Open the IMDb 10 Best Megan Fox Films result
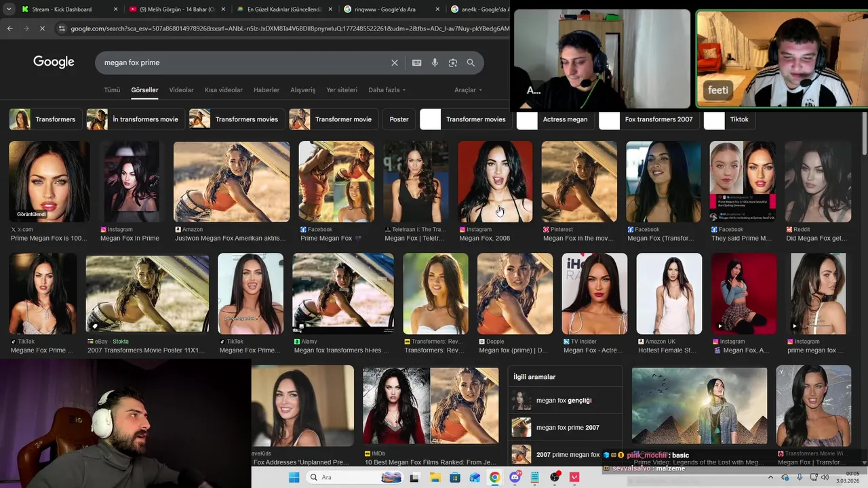Viewport: 868px width, 488px height. [x=431, y=405]
